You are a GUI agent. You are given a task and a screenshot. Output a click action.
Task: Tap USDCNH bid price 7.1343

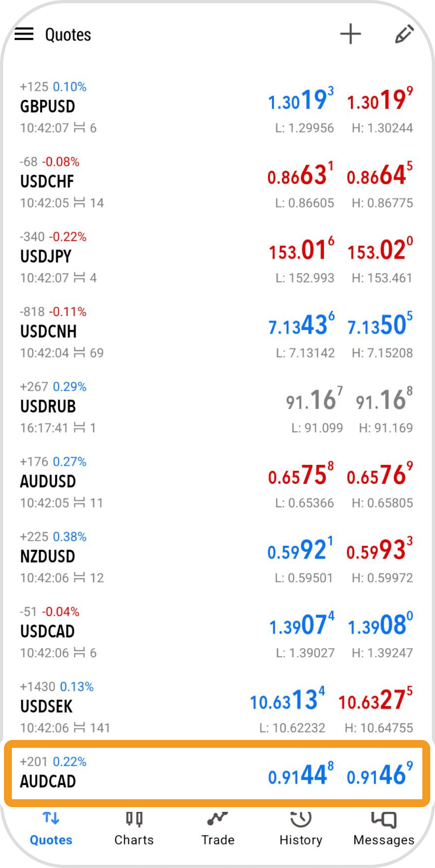[x=301, y=325]
